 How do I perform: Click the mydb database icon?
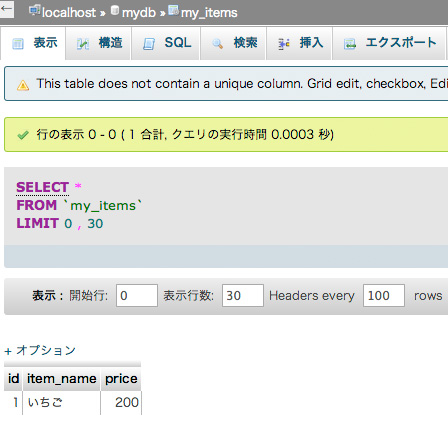[115, 10]
